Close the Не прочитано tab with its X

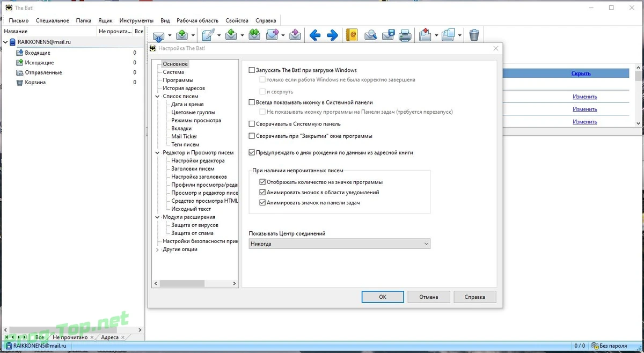[92, 338]
